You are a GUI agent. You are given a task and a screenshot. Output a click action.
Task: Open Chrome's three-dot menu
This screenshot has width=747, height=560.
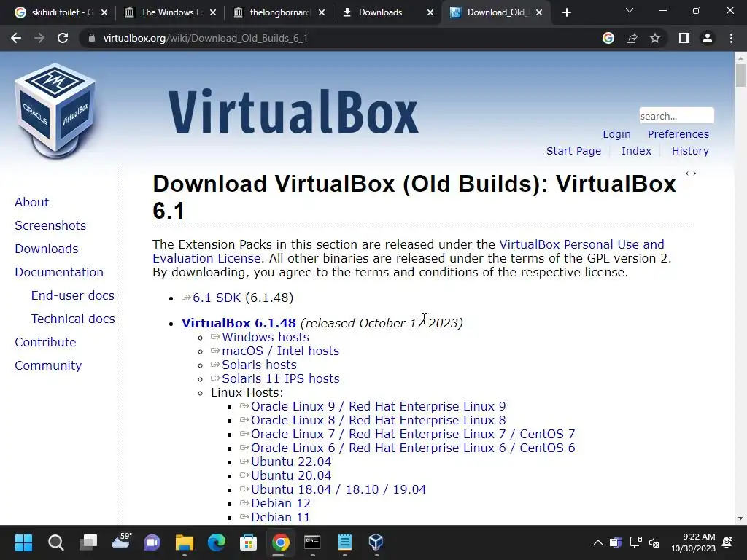tap(731, 38)
